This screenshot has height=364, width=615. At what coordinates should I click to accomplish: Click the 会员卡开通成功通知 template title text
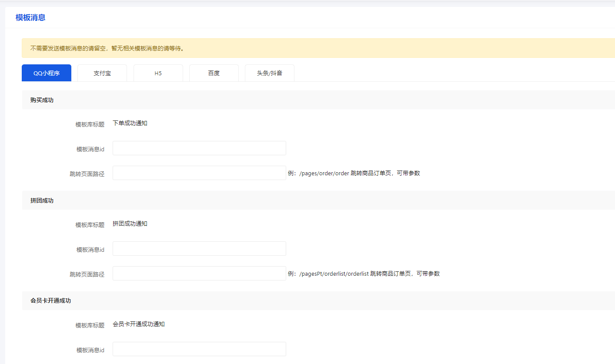click(x=139, y=324)
